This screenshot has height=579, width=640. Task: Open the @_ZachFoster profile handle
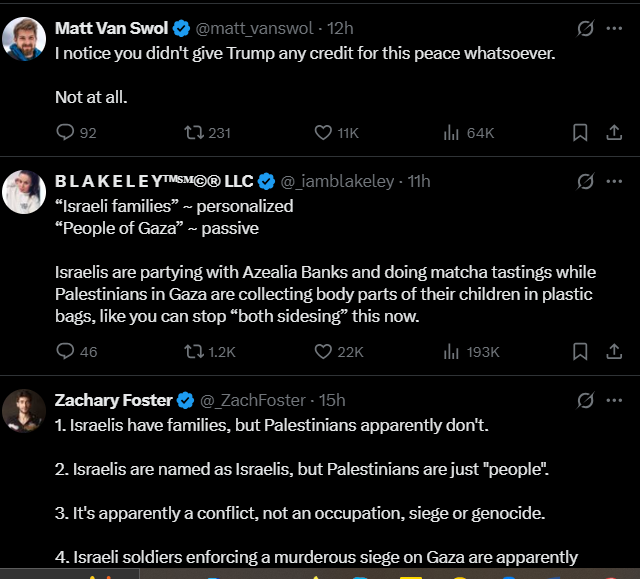(250, 400)
